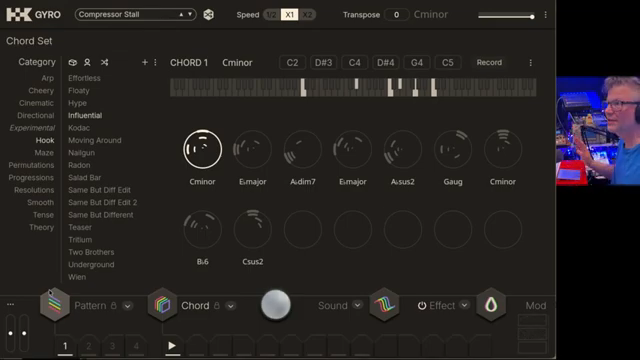The width and height of the screenshot is (640, 360).
Task: Switch to pattern slot 2 tab
Action: 89,346
